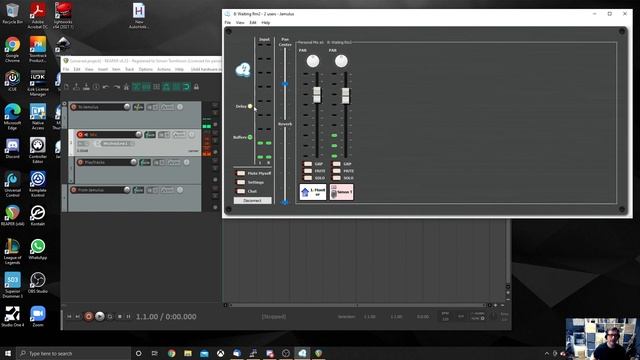Image resolution: width=640 pixels, height=360 pixels.
Task: Open REAPER (x64) desktop shortcut
Action: click(12, 216)
